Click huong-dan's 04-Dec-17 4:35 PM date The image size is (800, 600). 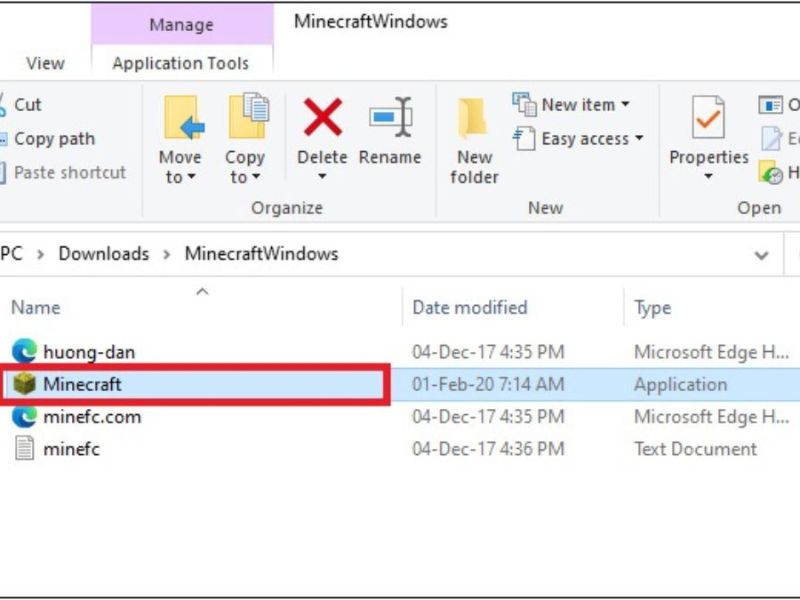tap(488, 352)
